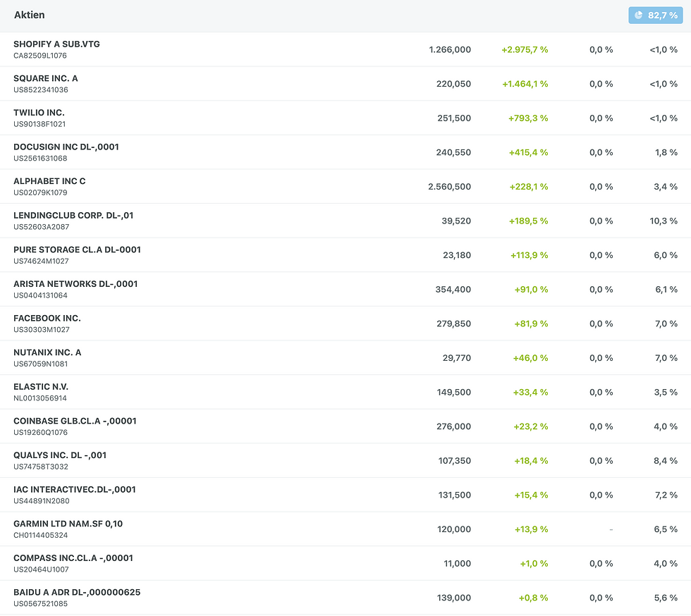Click Shopify gain +2.975,7 %
691x616 pixels.
click(x=525, y=49)
